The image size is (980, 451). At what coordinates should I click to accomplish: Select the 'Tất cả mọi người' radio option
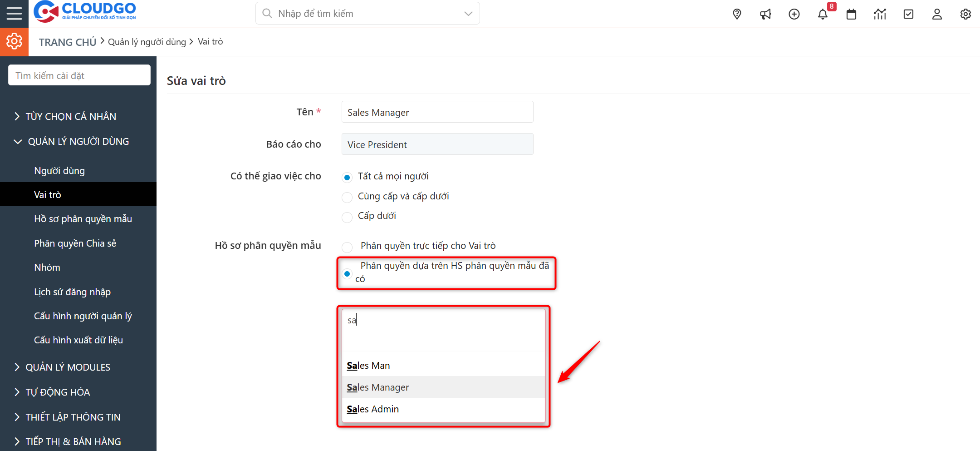(347, 177)
